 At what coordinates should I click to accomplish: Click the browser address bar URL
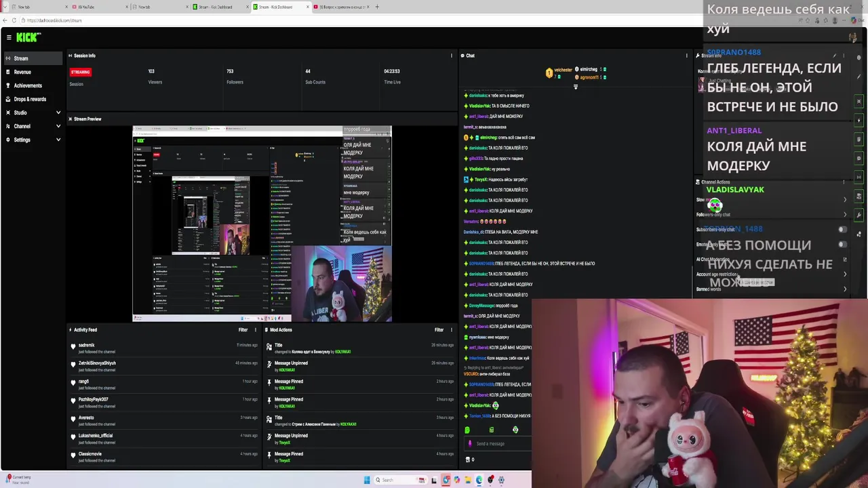tap(54, 20)
